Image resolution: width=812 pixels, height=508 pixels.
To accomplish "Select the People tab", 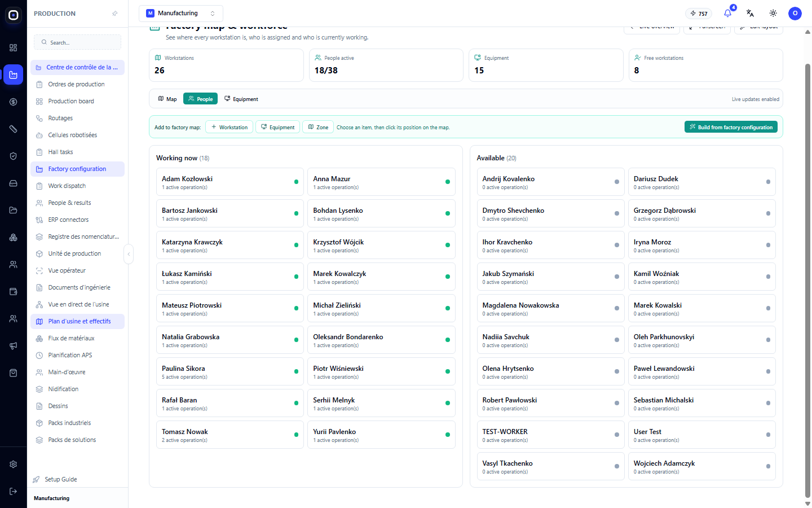I will [200, 99].
